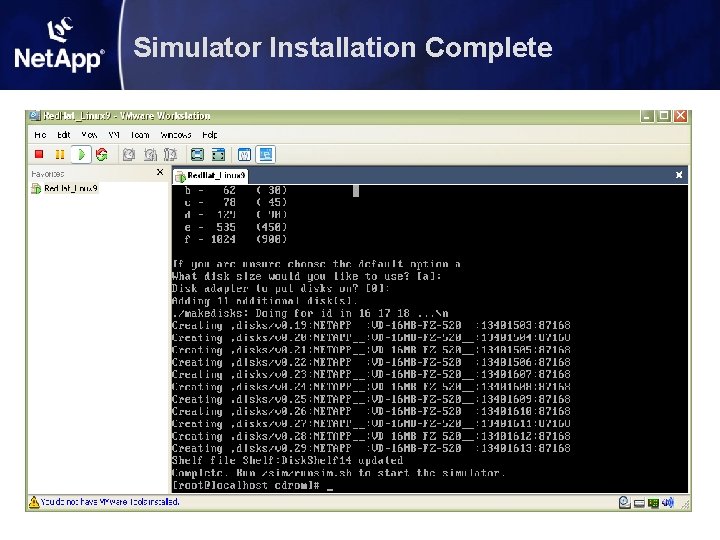Switch to Quick Switch mode icon
720x540 pixels.
pyautogui.click(x=219, y=155)
